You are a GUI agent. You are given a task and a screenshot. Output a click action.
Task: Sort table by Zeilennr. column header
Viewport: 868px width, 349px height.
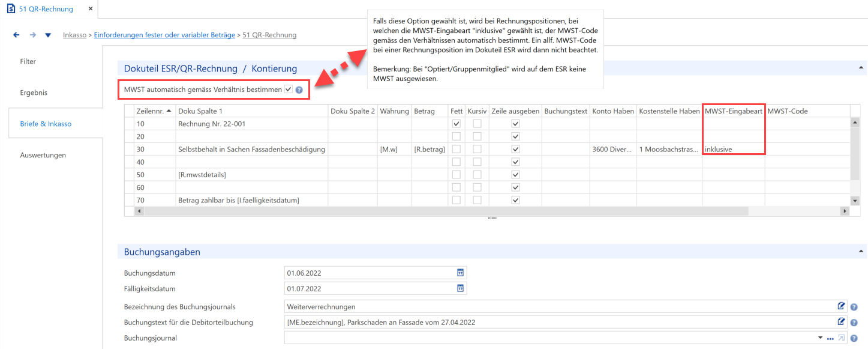[x=155, y=111]
